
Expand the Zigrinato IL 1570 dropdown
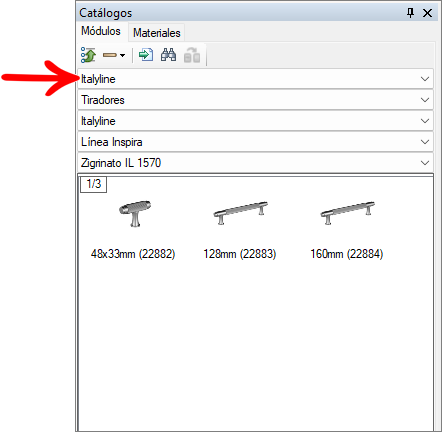(255, 163)
